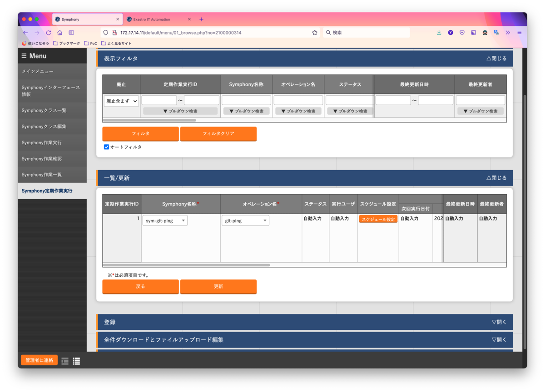Viewport: 545px width, 392px height.
Task: Open Symphony作業一覧 menu item
Action: click(x=52, y=175)
